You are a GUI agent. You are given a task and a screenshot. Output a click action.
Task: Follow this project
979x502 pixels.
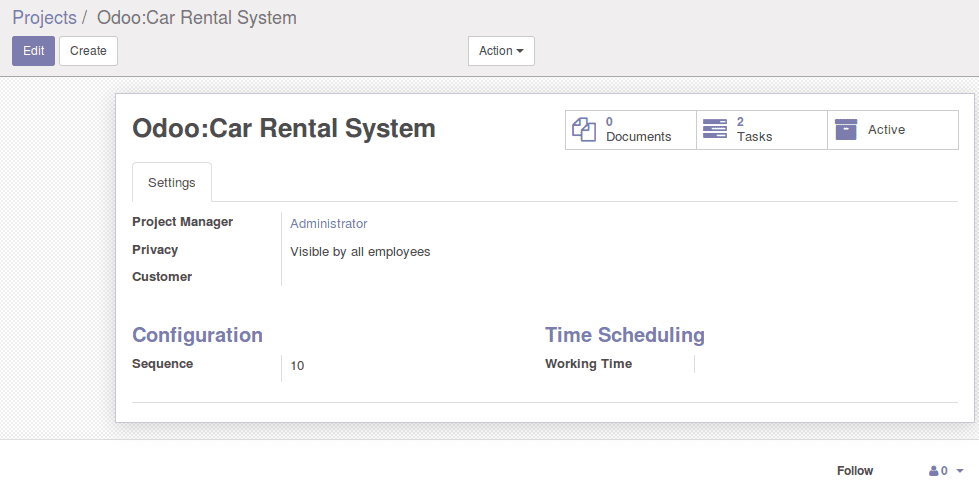tap(855, 471)
